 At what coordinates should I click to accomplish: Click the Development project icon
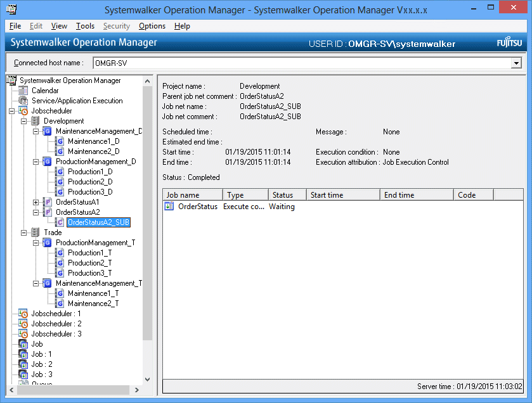point(36,121)
